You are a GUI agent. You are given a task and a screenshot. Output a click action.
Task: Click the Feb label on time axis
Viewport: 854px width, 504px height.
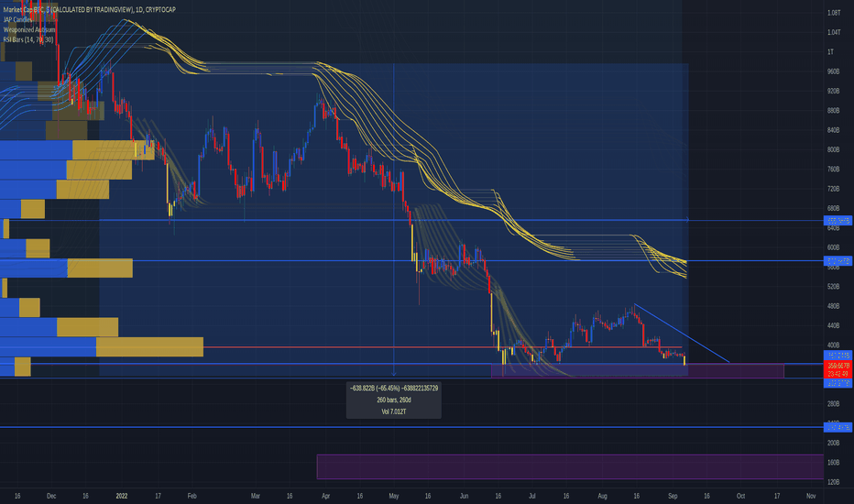192,496
